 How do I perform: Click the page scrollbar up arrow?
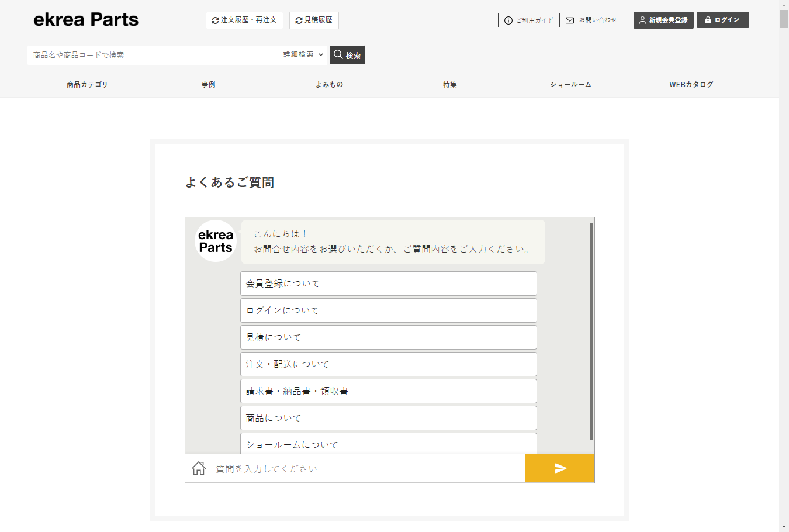[784, 5]
